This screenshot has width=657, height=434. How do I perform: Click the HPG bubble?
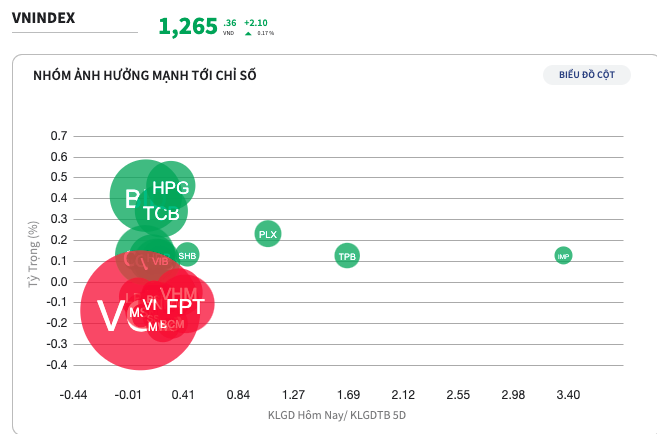tap(171, 185)
